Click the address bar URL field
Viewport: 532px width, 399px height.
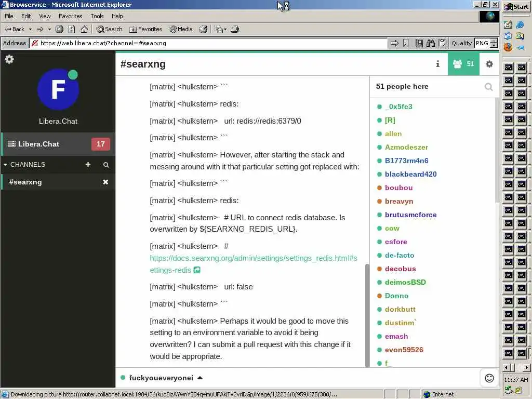208,43
